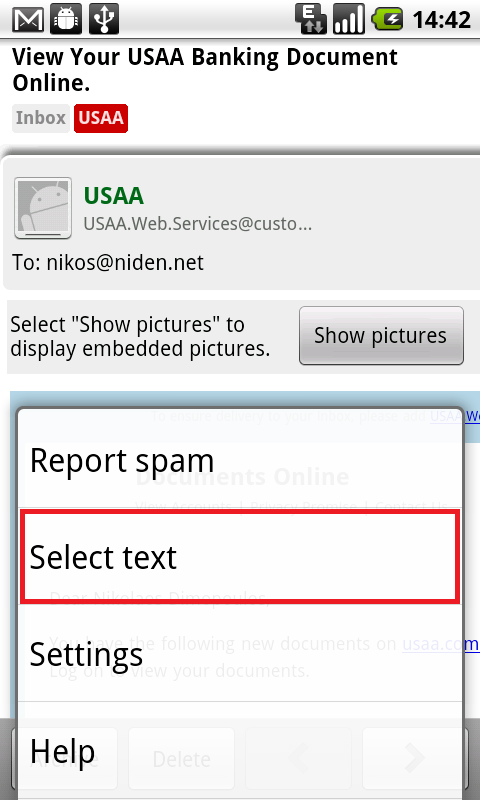Tap the Android debug bug icon
This screenshot has height=800, width=480.
tap(66, 19)
